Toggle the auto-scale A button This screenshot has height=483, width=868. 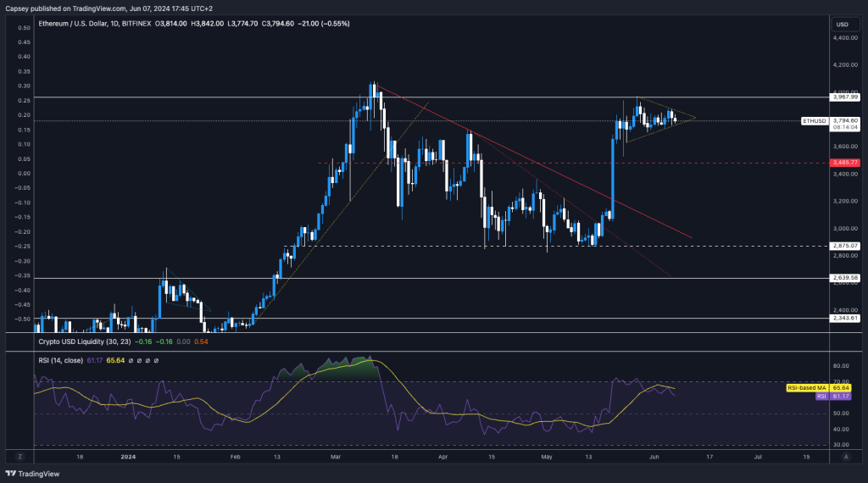coord(846,457)
